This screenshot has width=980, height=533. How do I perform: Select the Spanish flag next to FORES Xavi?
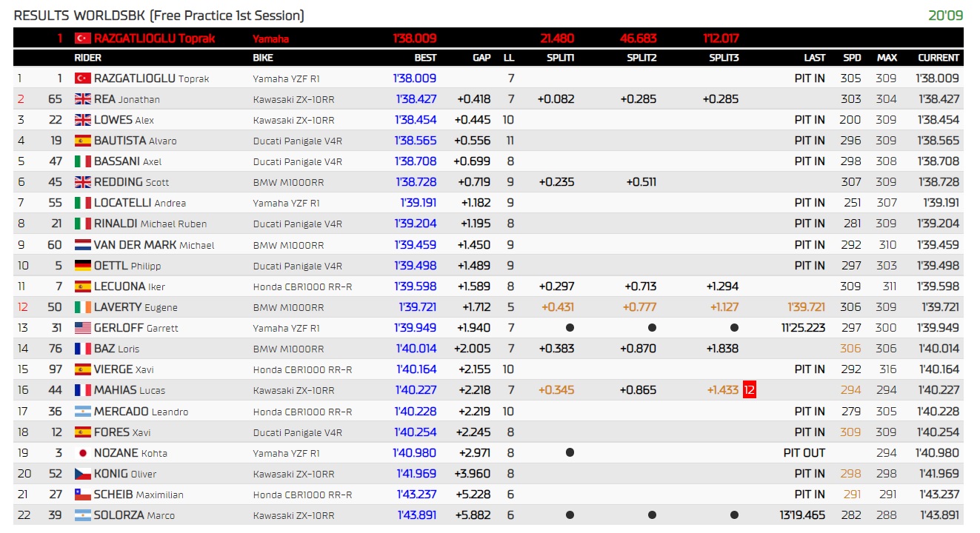82,432
